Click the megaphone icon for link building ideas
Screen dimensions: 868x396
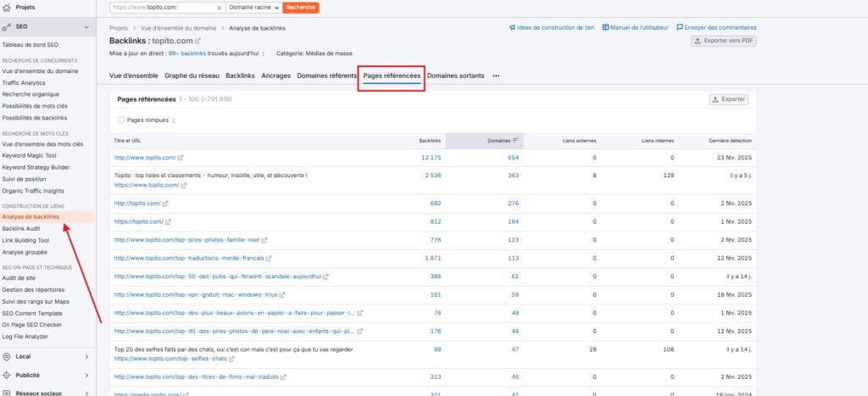[512, 28]
